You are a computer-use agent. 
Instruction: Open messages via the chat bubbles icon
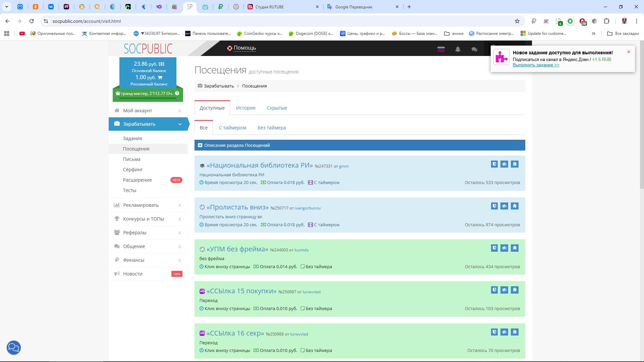coord(474,49)
